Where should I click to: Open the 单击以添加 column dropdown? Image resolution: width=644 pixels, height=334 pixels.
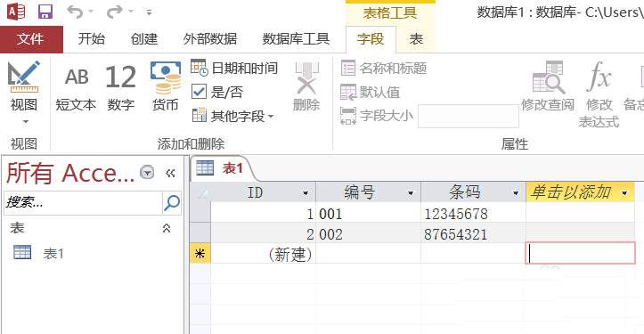(x=624, y=193)
